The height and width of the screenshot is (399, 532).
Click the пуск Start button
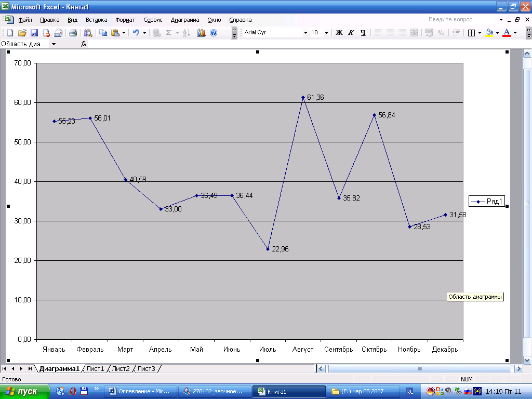point(24,391)
